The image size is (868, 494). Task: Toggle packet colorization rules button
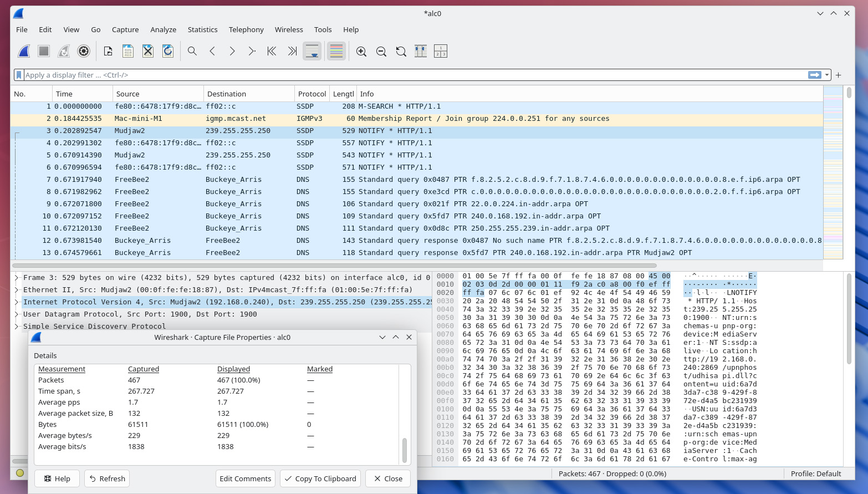pyautogui.click(x=336, y=52)
